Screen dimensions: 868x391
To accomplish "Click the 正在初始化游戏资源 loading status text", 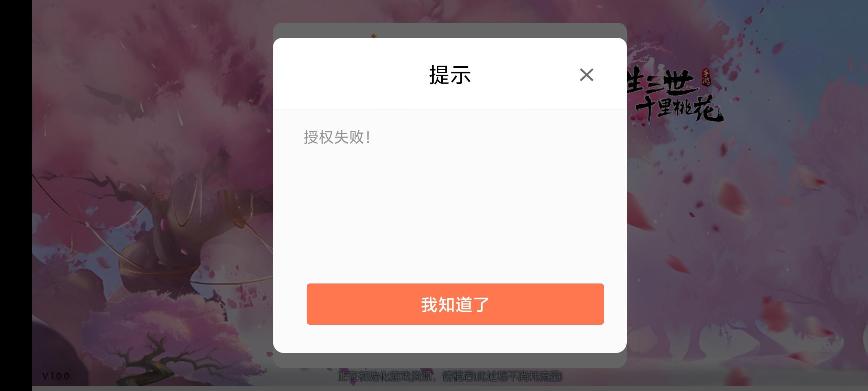I will [386, 377].
